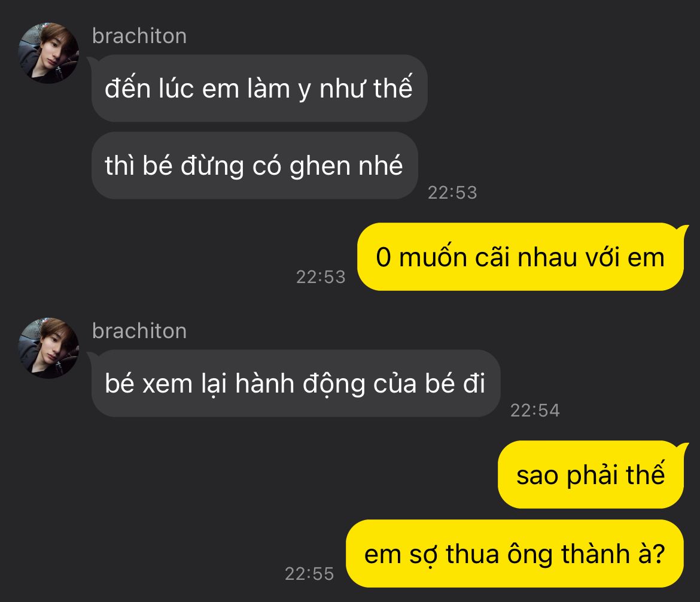This screenshot has width=700, height=602.
Task: Click the 22:53 timestamp beside the gray message
Action: click(x=452, y=193)
